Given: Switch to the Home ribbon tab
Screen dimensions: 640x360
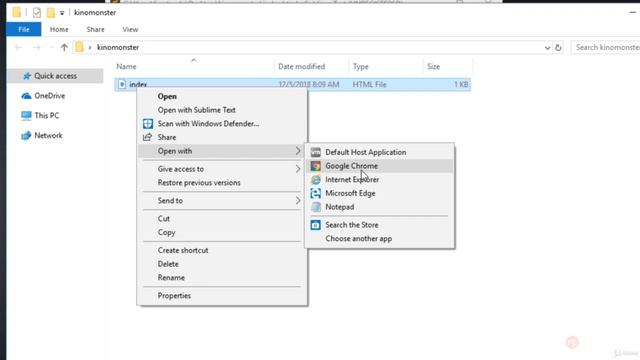Looking at the screenshot, I should [59, 29].
